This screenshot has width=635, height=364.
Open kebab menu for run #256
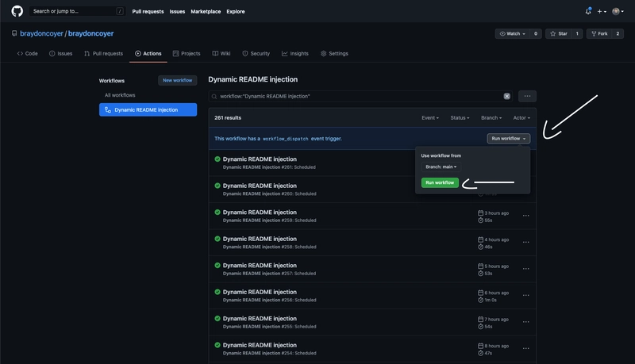point(525,296)
